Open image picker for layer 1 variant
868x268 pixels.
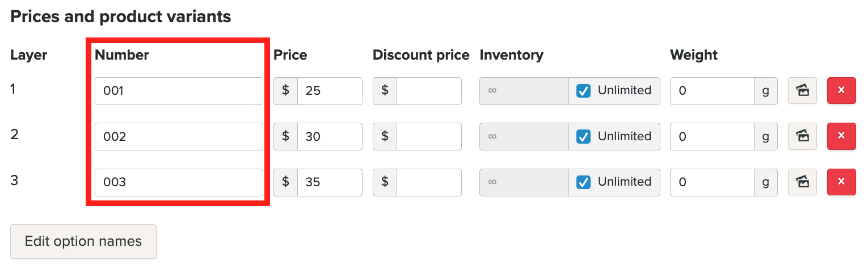tap(802, 91)
